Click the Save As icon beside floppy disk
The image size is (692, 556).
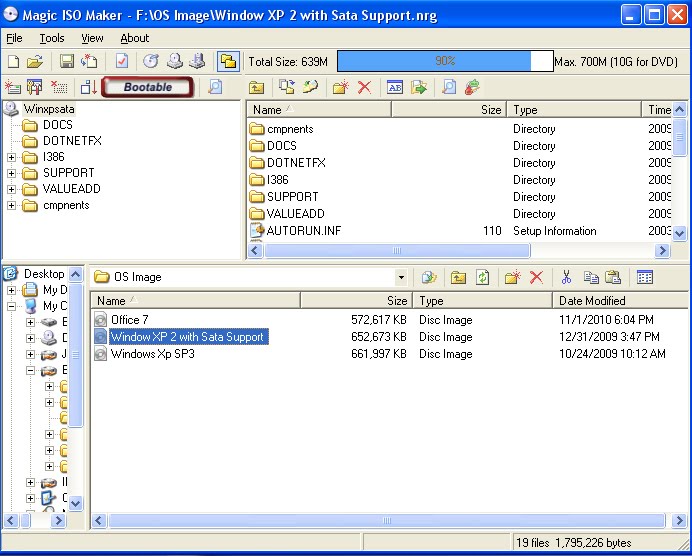tap(89, 61)
